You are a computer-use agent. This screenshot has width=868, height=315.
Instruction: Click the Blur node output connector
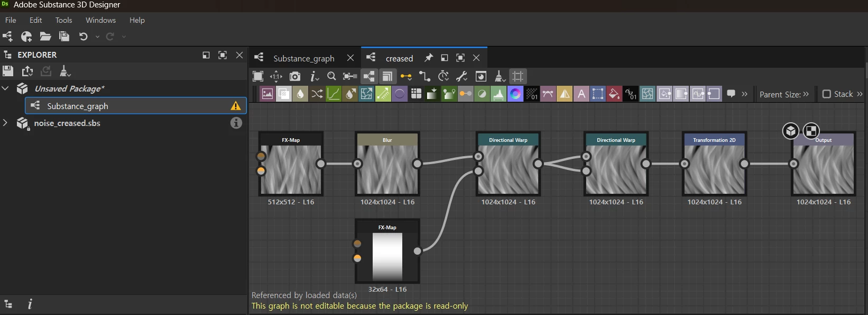pyautogui.click(x=418, y=164)
